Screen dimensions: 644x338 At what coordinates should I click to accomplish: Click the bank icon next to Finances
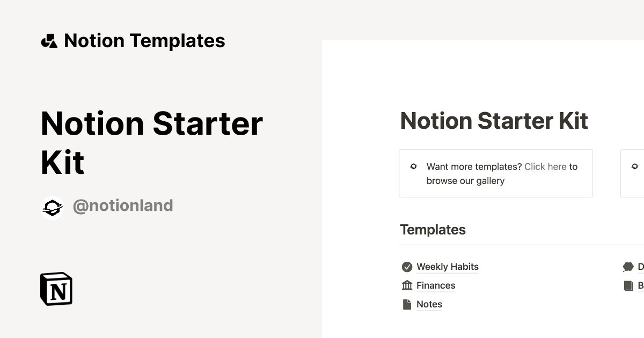(x=407, y=285)
